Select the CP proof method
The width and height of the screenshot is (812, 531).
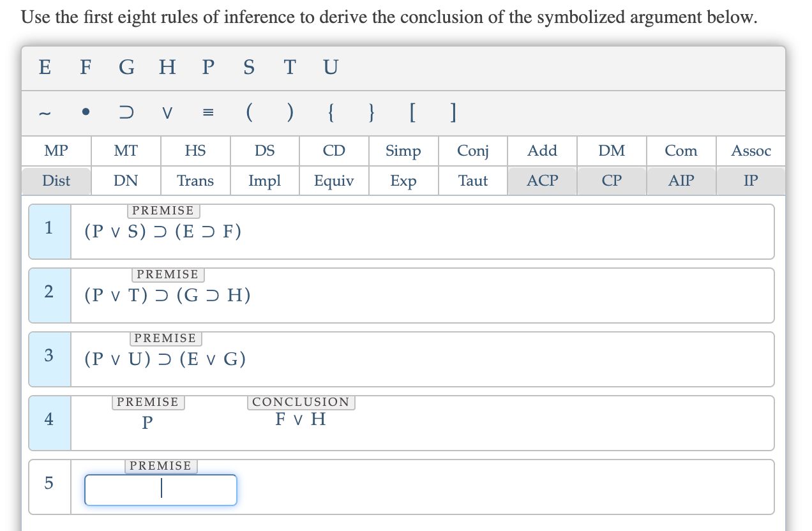pyautogui.click(x=612, y=181)
